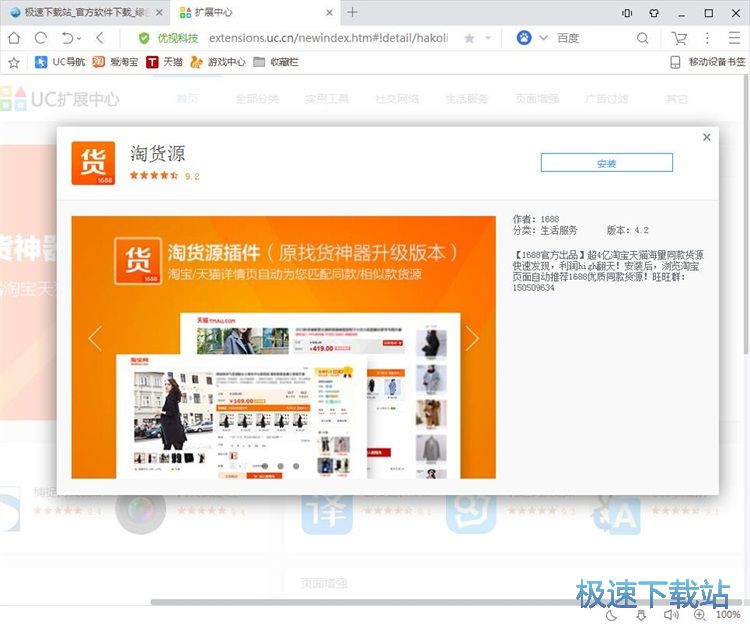This screenshot has height=624, width=750.
Task: Click the UC扩展中心 logo
Action: [x=60, y=99]
